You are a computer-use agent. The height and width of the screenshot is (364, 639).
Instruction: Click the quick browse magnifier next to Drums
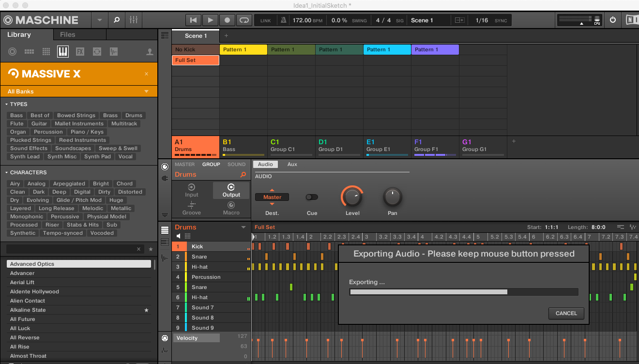(x=243, y=175)
